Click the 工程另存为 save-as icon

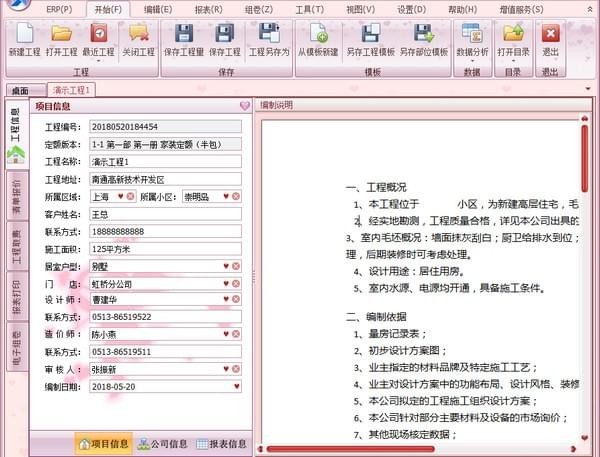[x=269, y=33]
